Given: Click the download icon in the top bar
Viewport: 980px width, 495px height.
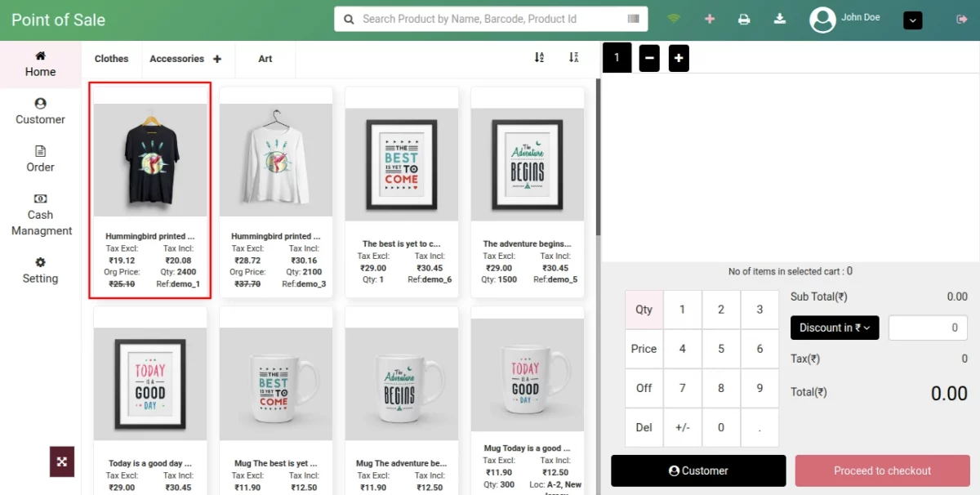Looking at the screenshot, I should coord(779,18).
